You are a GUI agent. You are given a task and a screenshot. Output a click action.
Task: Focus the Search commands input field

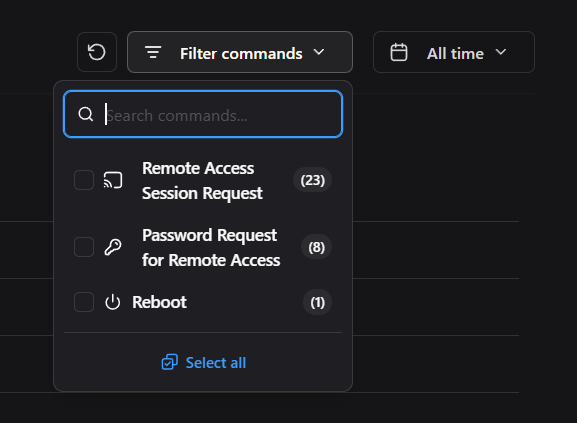(x=203, y=114)
